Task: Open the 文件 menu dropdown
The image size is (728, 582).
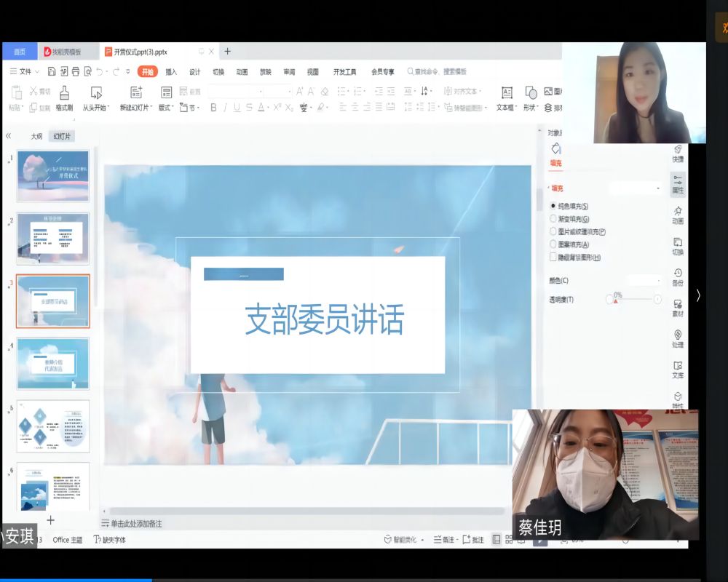Action: coord(26,71)
